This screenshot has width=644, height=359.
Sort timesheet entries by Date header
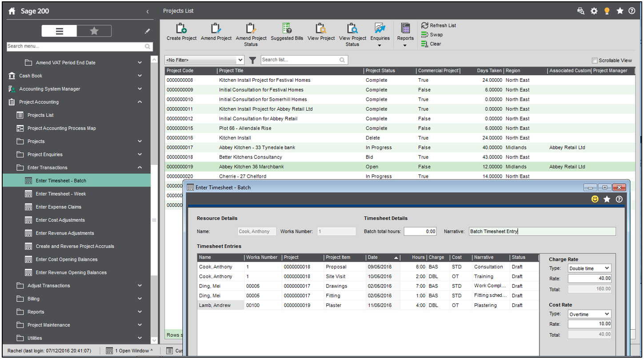(383, 257)
